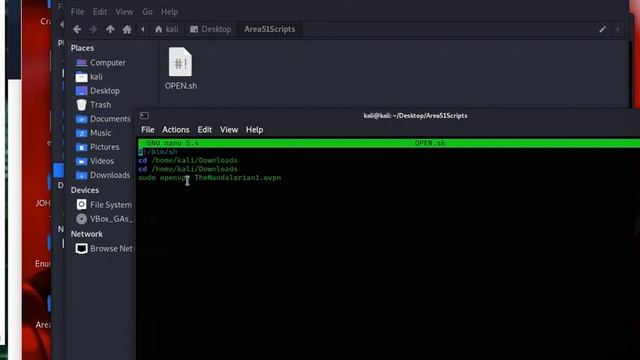The height and width of the screenshot is (360, 640).
Task: Click OPEN.sh filename in nano header
Action: [x=430, y=143]
